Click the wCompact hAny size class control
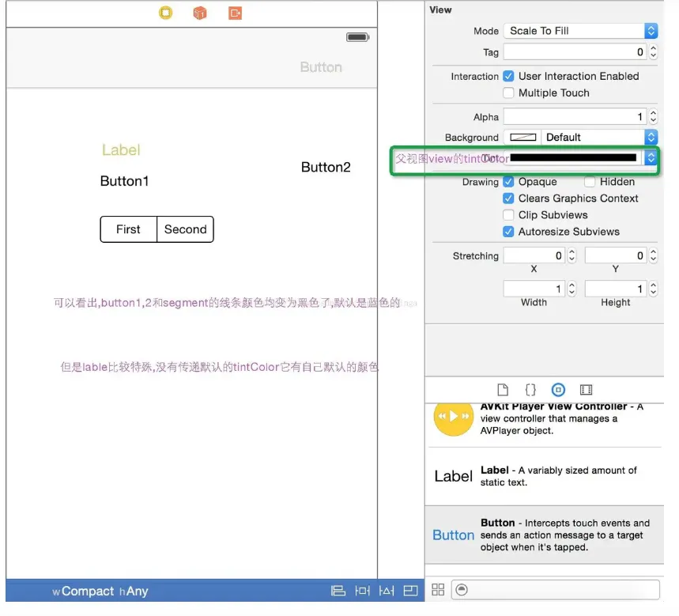 coord(100,591)
